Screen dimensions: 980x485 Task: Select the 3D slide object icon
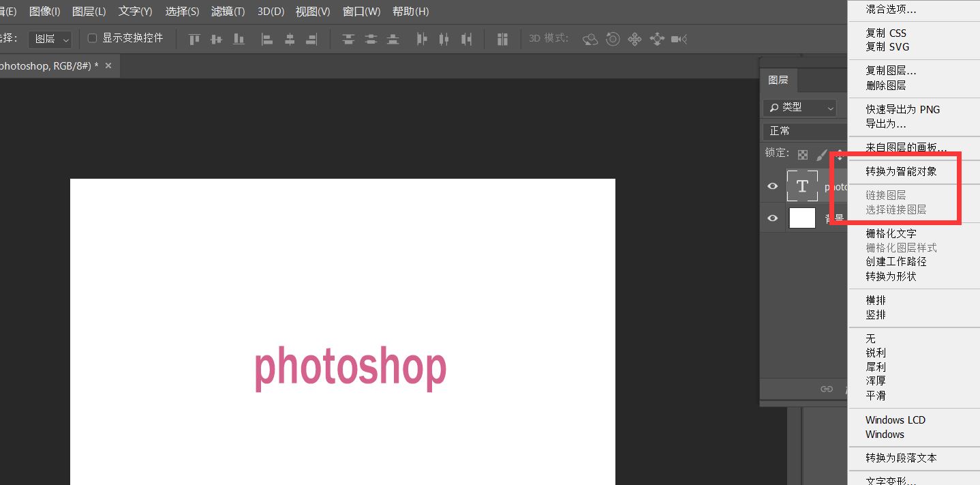pos(657,39)
